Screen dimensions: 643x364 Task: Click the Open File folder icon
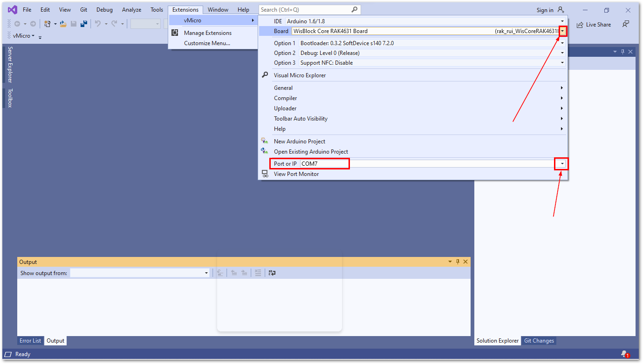(x=63, y=24)
